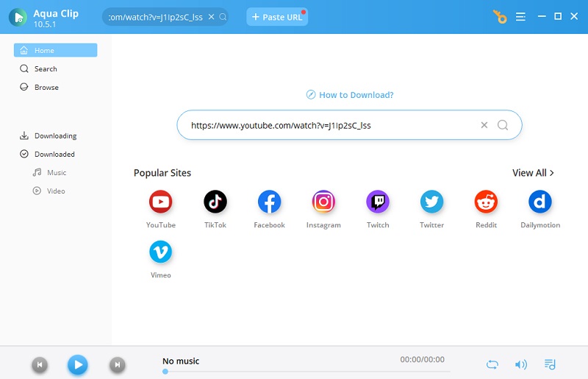
Task: Maximize the Aqua Clip window
Action: click(558, 16)
